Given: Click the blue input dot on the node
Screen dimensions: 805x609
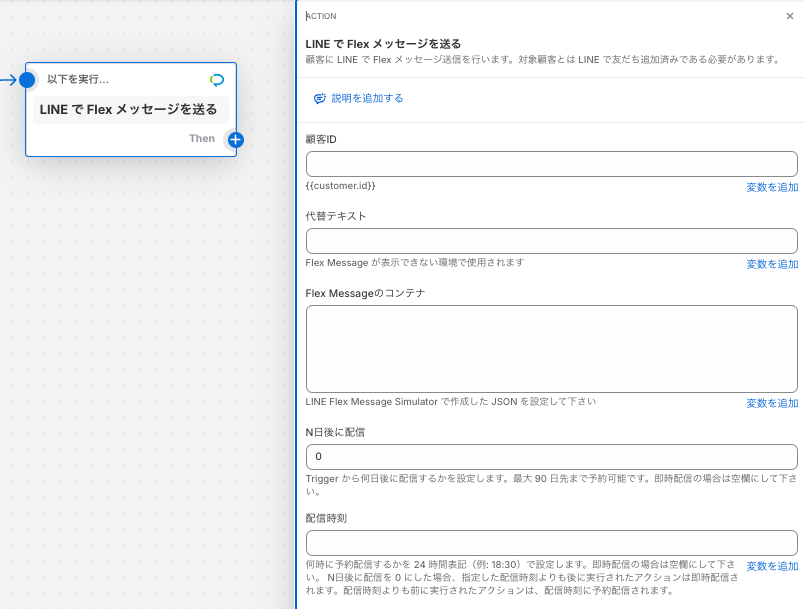Looking at the screenshot, I should click(x=27, y=80).
